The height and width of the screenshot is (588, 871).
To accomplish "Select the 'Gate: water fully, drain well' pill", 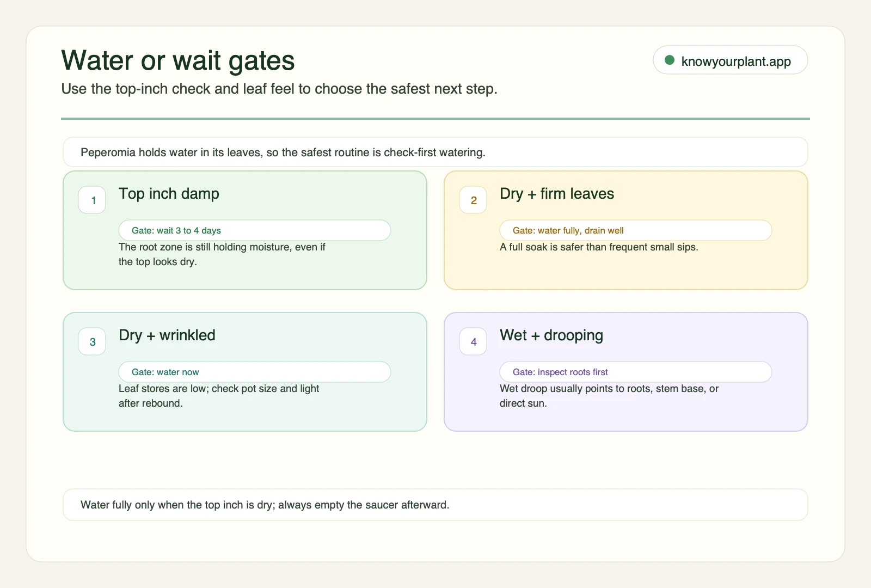I will pos(636,230).
